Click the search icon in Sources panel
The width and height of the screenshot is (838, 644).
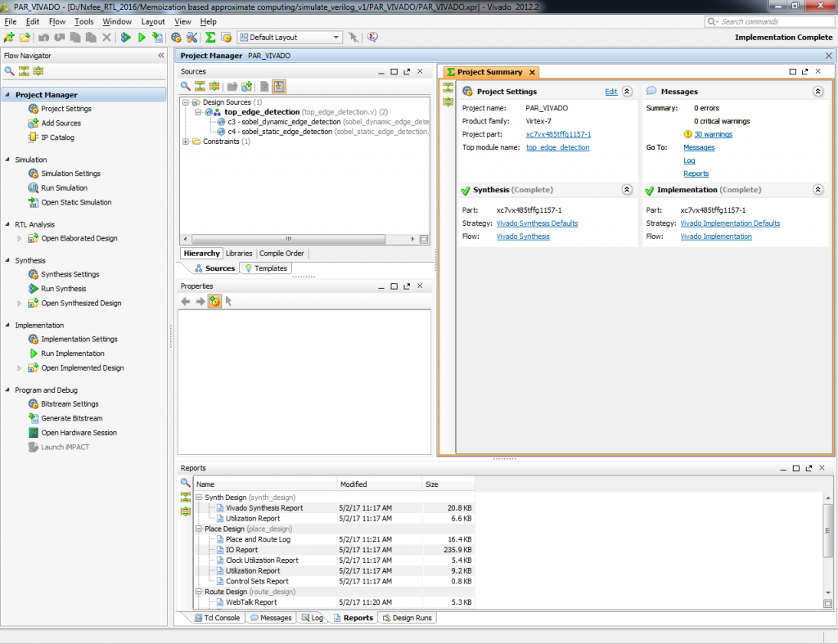[x=186, y=86]
